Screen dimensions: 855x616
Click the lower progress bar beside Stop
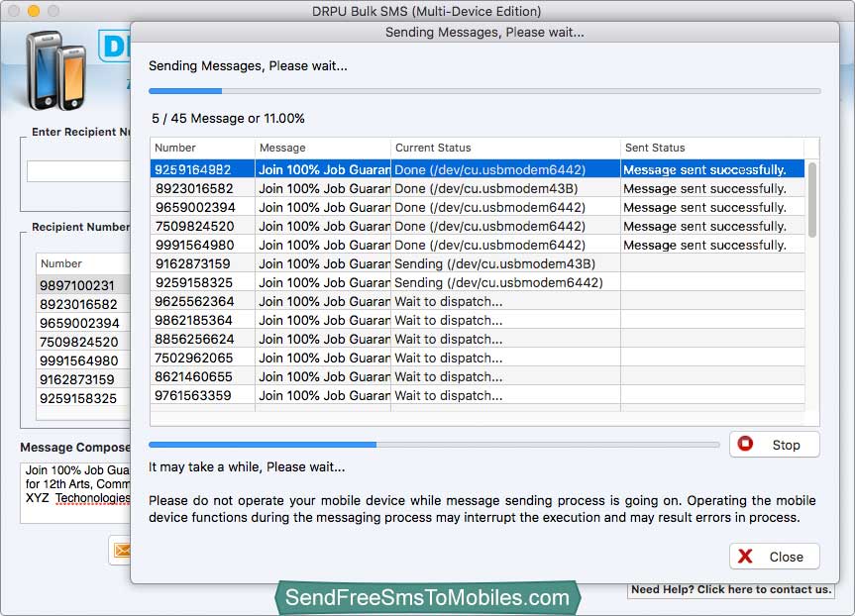pyautogui.click(x=434, y=445)
